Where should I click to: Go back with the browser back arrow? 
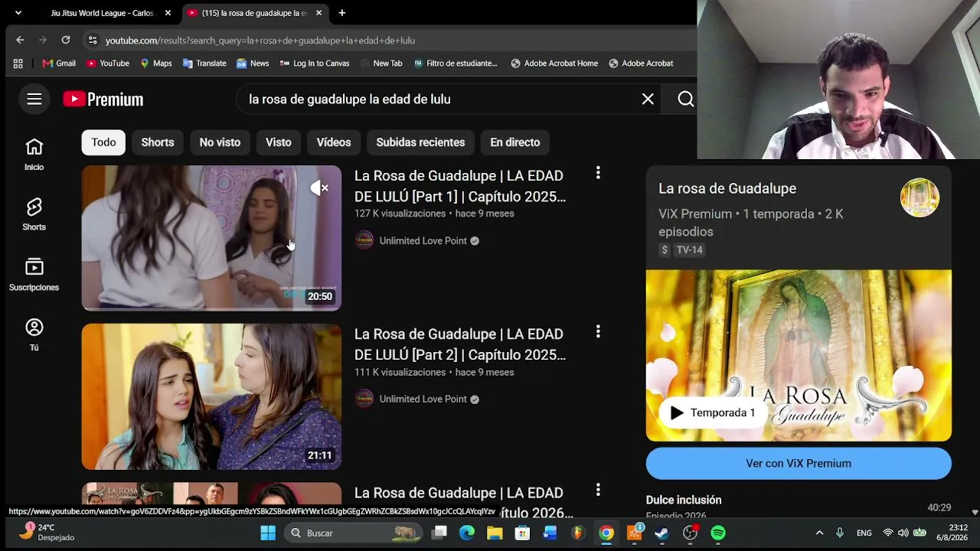pos(21,40)
